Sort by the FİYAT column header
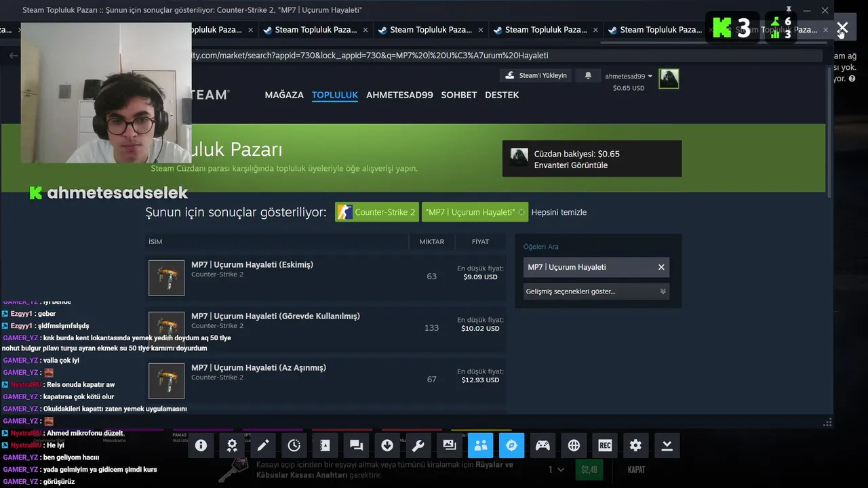Viewport: 868px width, 488px height. pyautogui.click(x=481, y=241)
